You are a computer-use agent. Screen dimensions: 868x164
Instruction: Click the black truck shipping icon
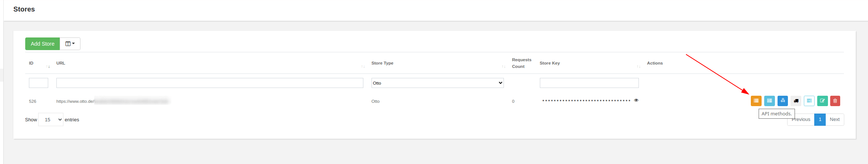pos(796,101)
